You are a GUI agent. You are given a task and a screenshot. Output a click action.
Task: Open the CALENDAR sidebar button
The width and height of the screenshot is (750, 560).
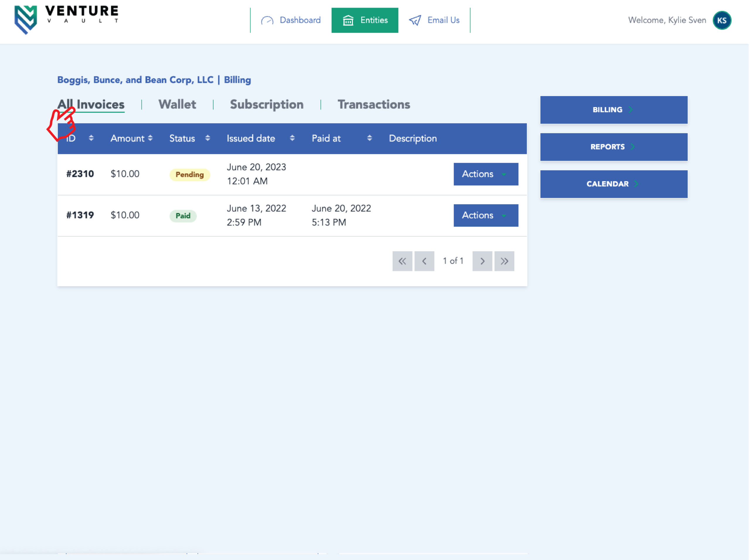(613, 184)
